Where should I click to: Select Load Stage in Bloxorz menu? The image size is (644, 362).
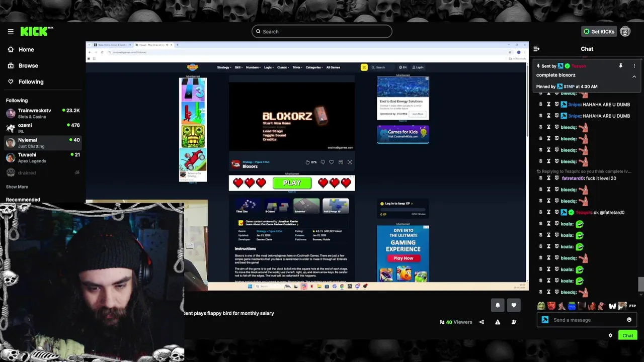273,131
